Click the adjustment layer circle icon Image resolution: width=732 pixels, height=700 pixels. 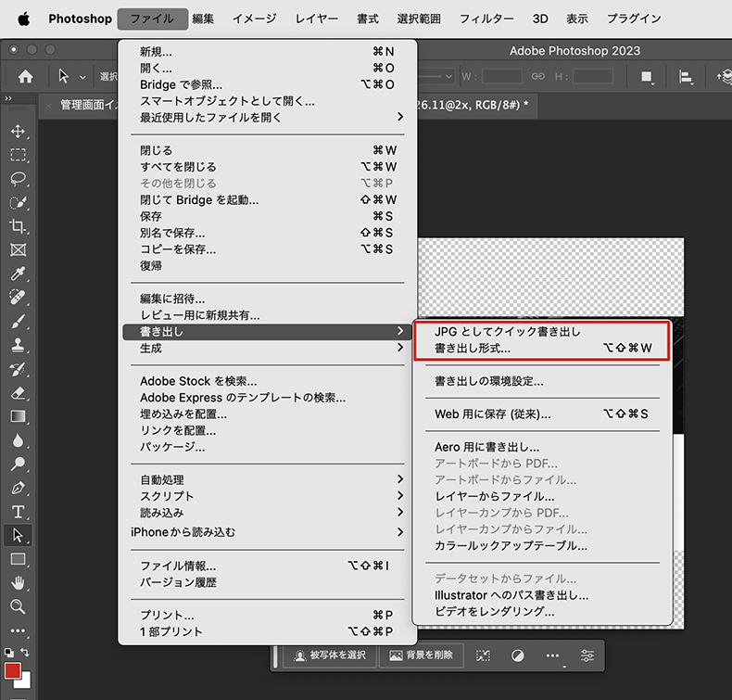517,655
